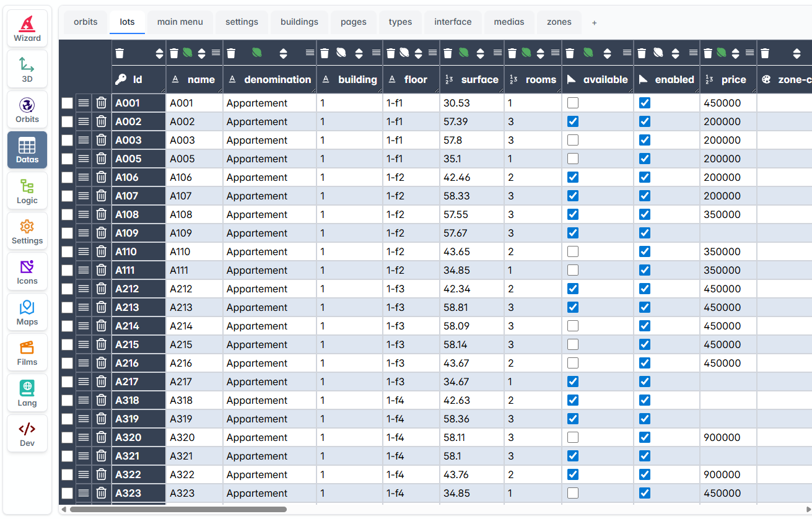Open the Logic editor
The image size is (812, 519).
tap(27, 191)
